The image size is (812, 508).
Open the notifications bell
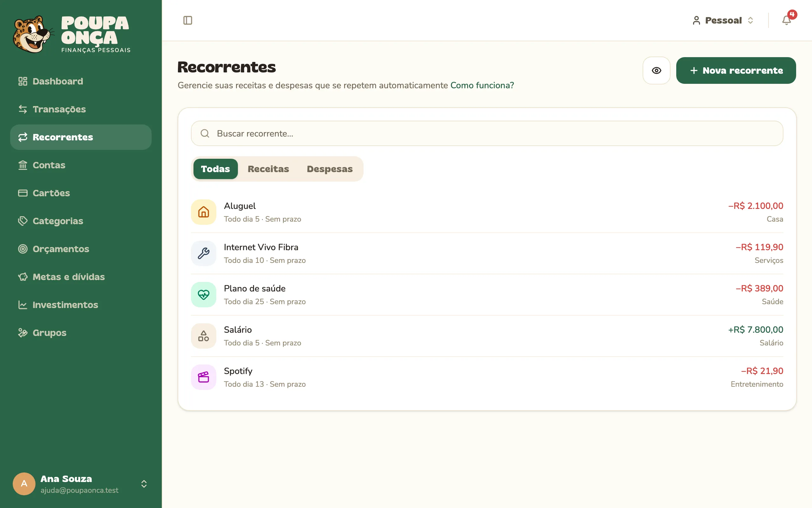787,20
